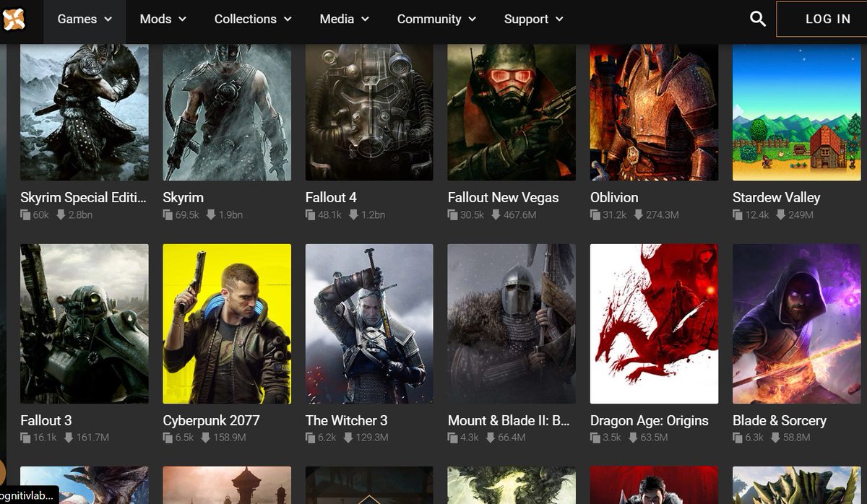Click mods count icon under Skyrim Special Edition
867x504 pixels.
[x=25, y=215]
